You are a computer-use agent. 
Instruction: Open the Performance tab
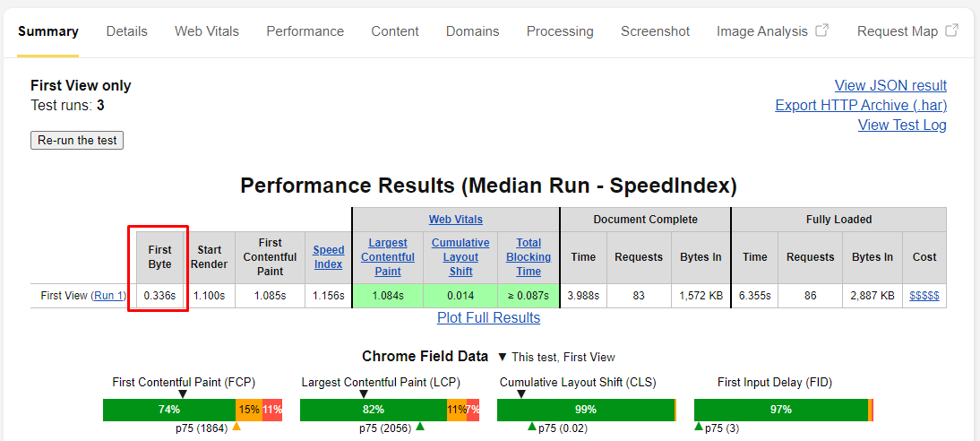[x=305, y=31]
